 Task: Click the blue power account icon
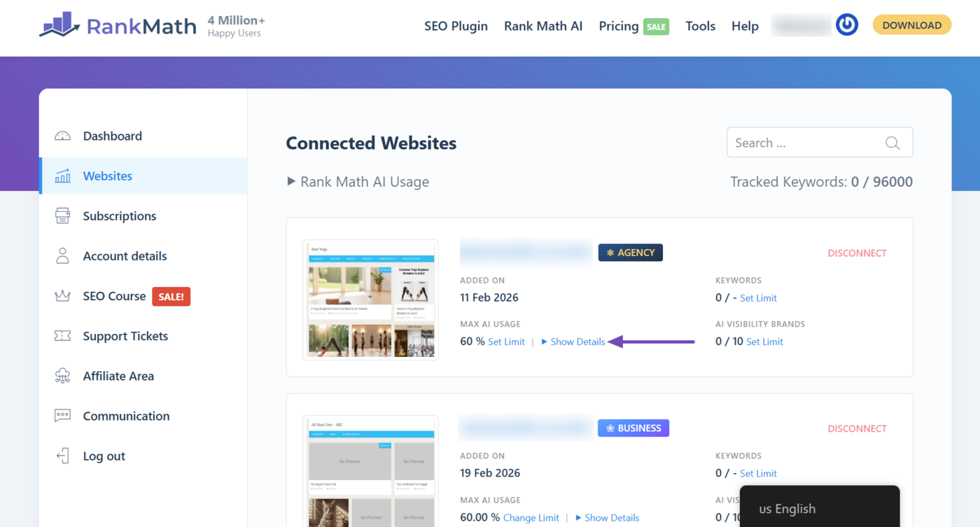coord(847,25)
